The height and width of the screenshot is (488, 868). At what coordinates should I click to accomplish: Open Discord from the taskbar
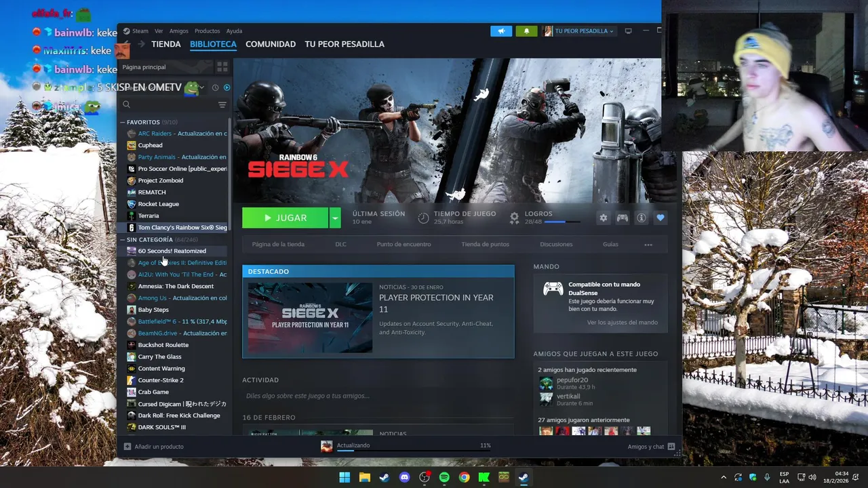(x=405, y=477)
